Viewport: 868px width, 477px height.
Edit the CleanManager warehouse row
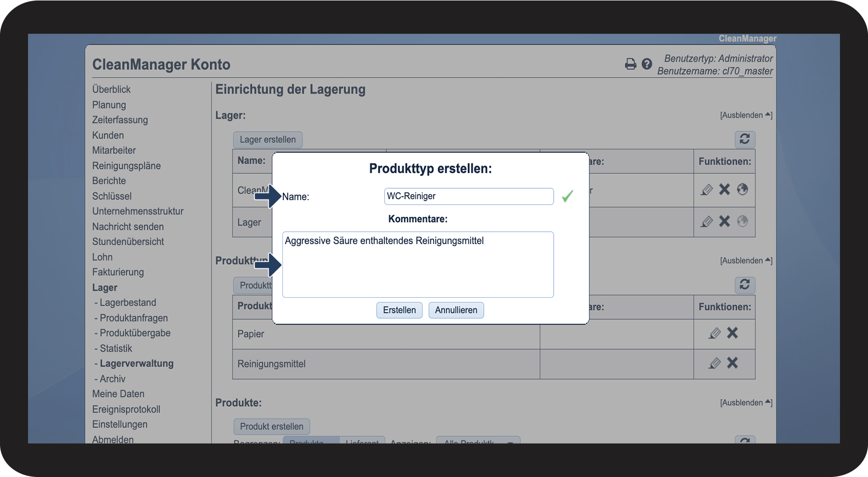pos(707,190)
